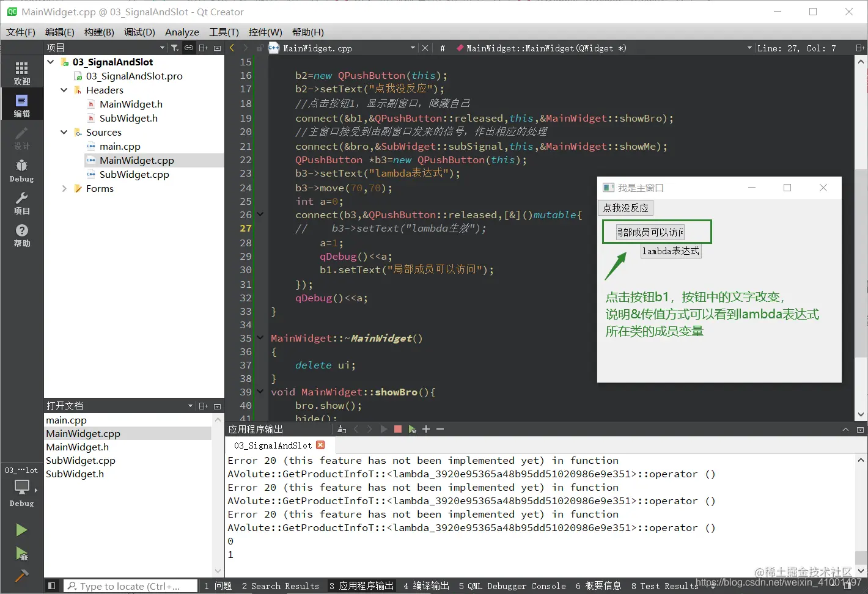The image size is (868, 594).
Task: Switch to Debug mode in sidebar
Action: click(x=21, y=170)
